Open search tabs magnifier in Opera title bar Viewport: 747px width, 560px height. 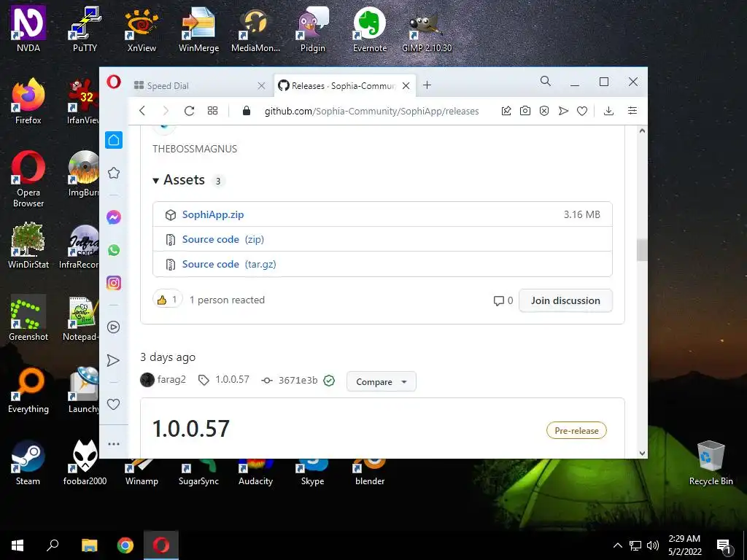click(x=546, y=82)
